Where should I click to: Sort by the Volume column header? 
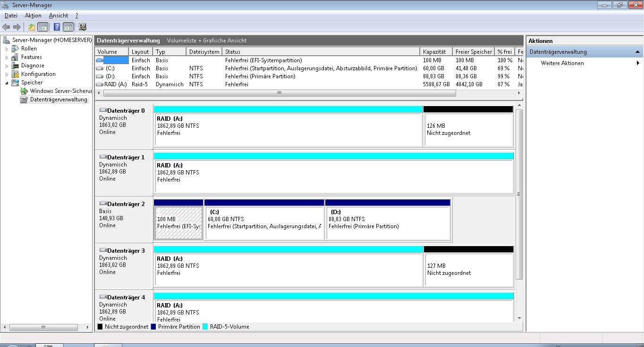click(112, 52)
